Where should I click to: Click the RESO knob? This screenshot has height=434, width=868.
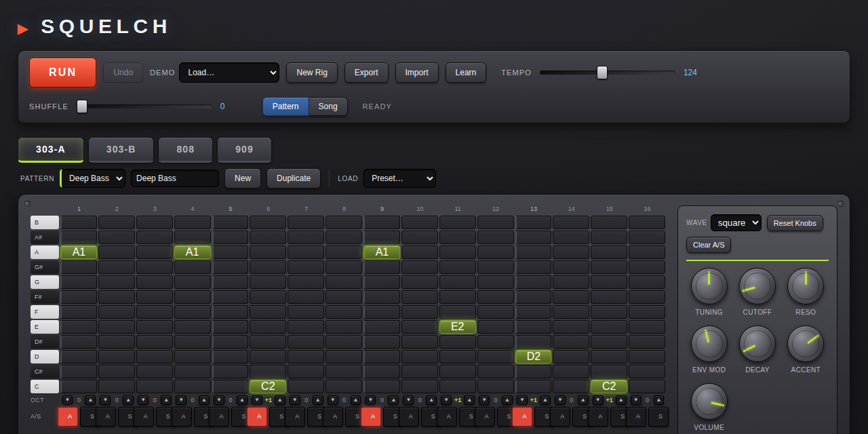click(x=805, y=286)
